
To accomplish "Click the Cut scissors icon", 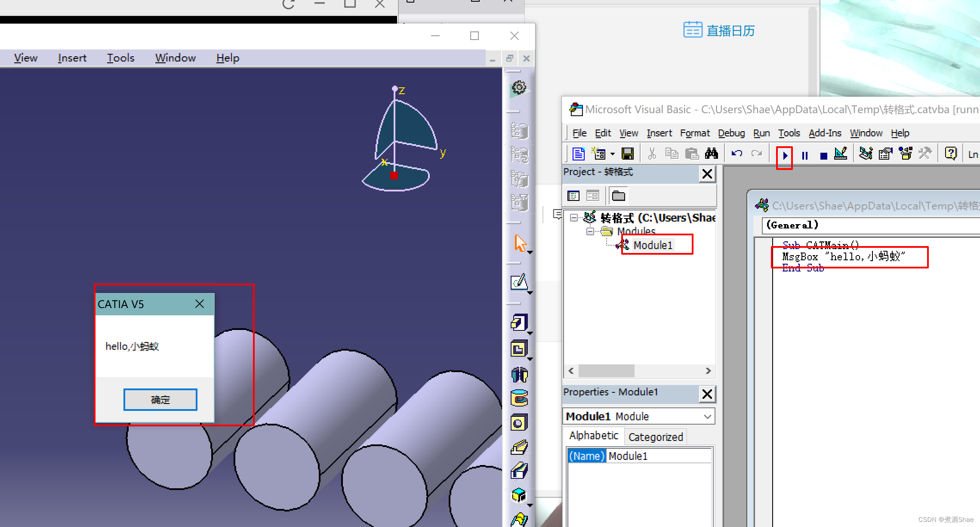I will coord(652,154).
